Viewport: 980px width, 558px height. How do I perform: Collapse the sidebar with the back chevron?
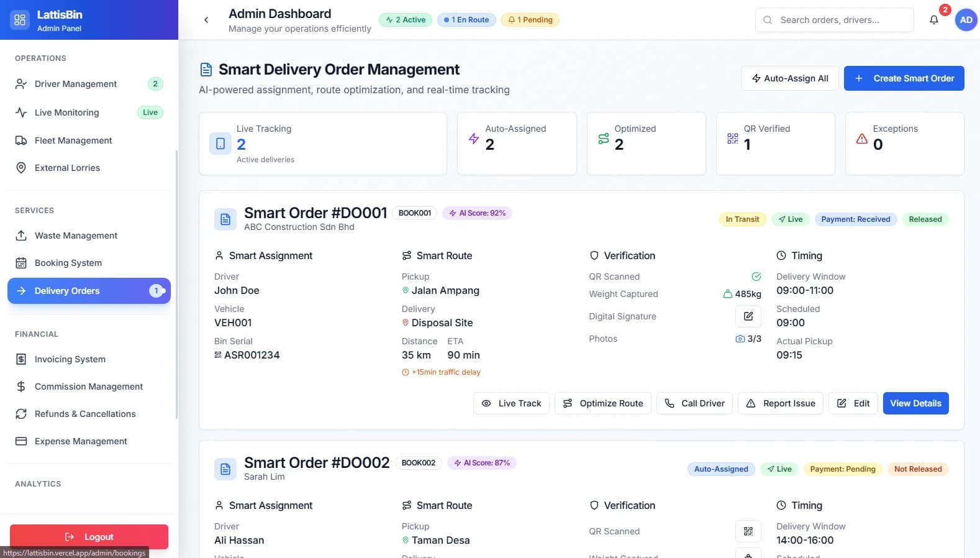point(206,20)
